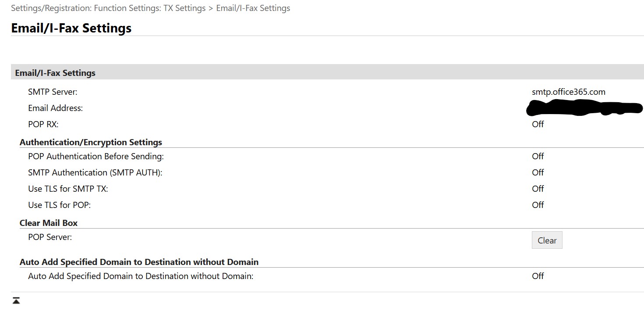This screenshot has height=315, width=644.
Task: Click the SMTP Server label
Action: pyautogui.click(x=53, y=92)
